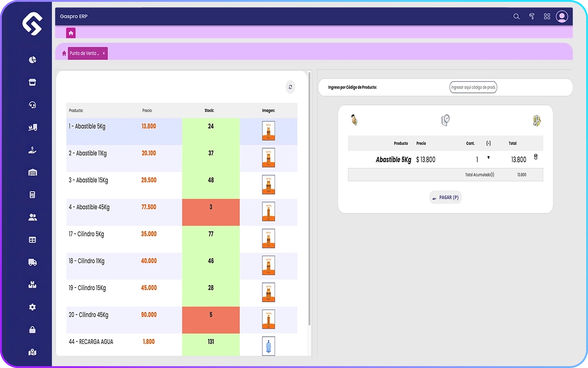This screenshot has width=588, height=368.
Task: Click the refresh icon above product list
Action: [290, 87]
